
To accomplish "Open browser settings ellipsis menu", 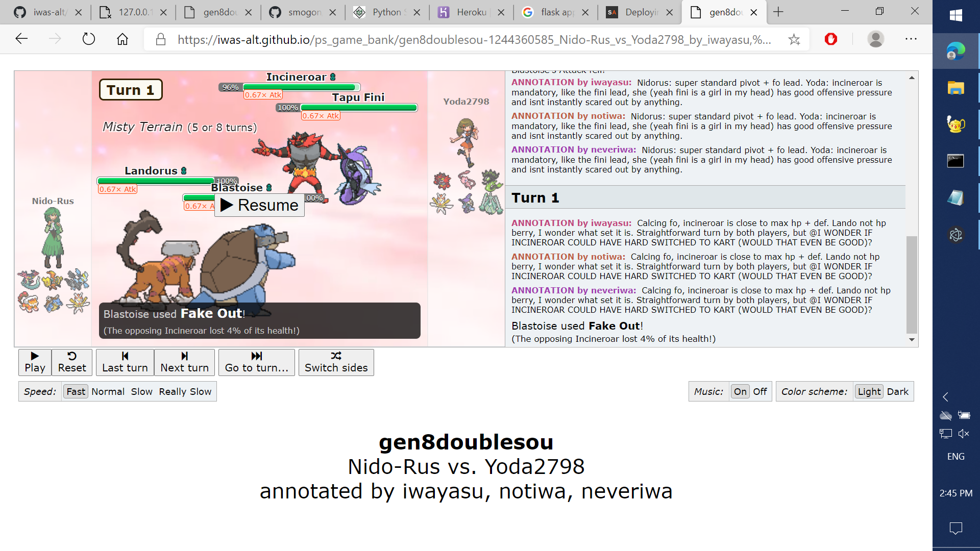I will point(911,39).
